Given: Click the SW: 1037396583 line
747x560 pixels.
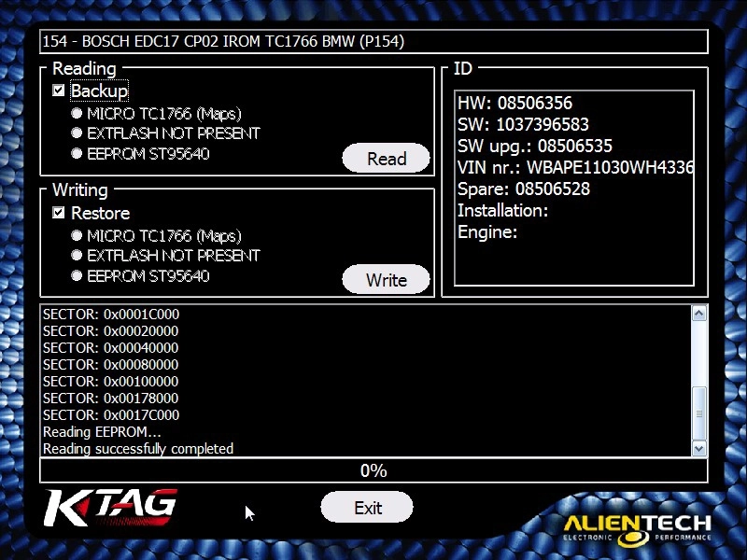Looking at the screenshot, I should point(523,124).
